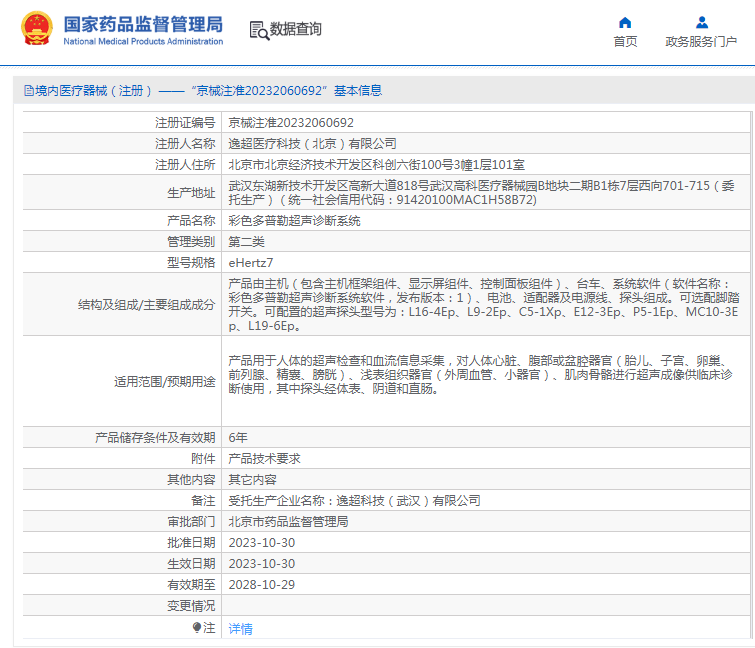Click 第二类 management category value

tap(246, 242)
